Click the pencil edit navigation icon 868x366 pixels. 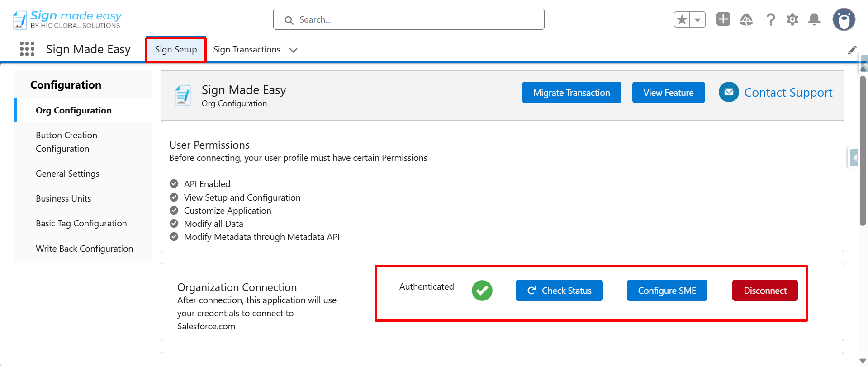pyautogui.click(x=852, y=50)
